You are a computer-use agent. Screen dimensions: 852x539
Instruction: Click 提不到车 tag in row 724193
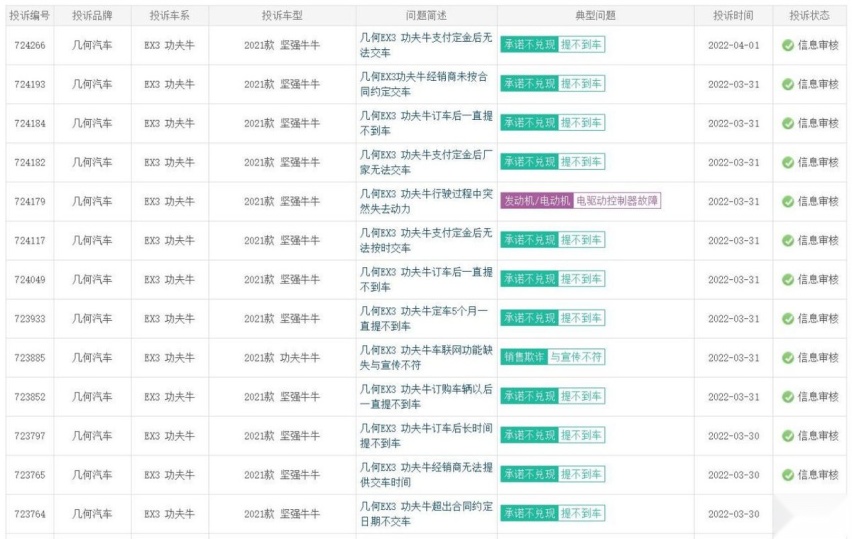tap(581, 84)
